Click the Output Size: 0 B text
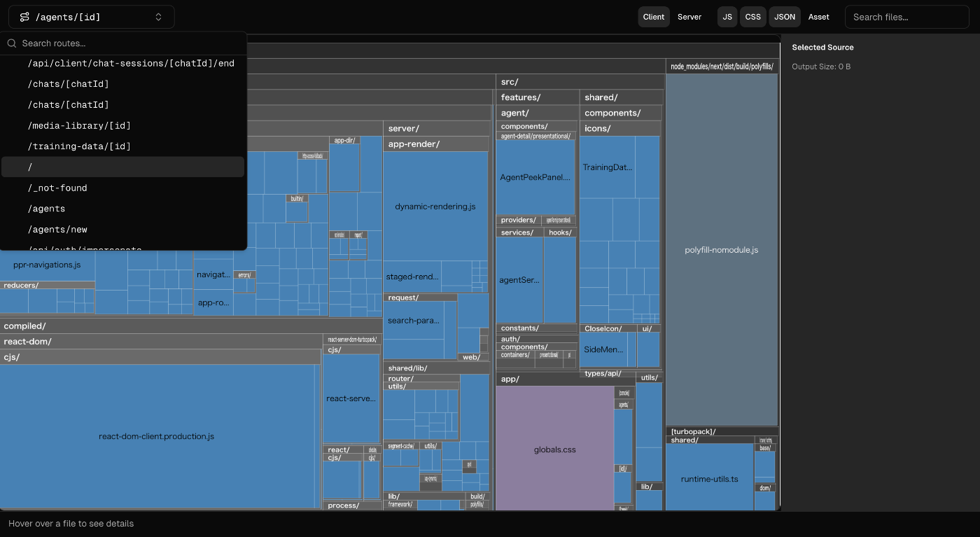 coord(821,67)
